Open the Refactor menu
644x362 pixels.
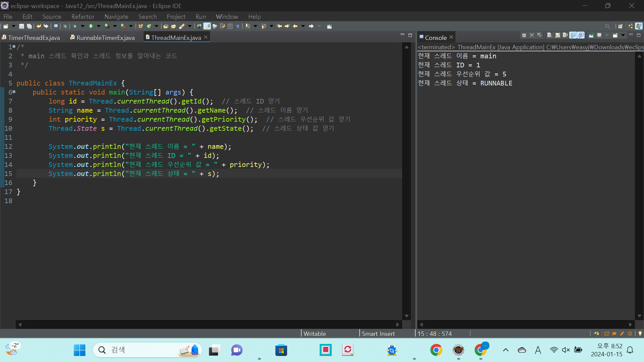click(x=83, y=16)
